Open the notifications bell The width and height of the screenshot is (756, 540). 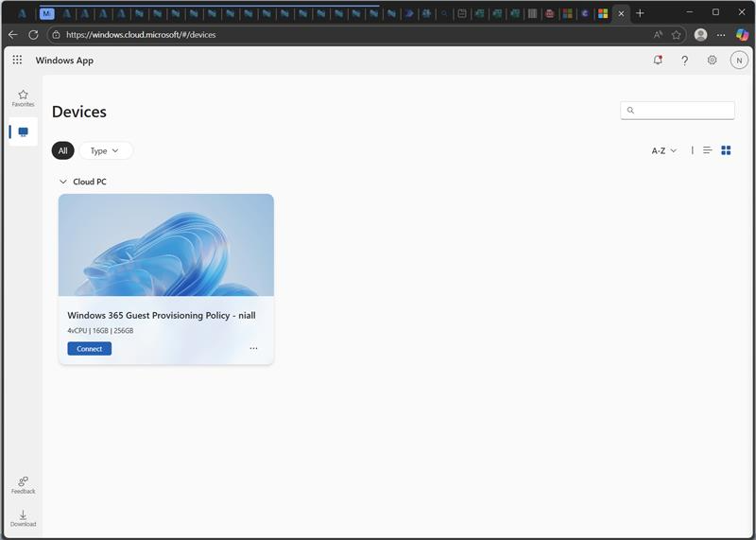coord(658,60)
